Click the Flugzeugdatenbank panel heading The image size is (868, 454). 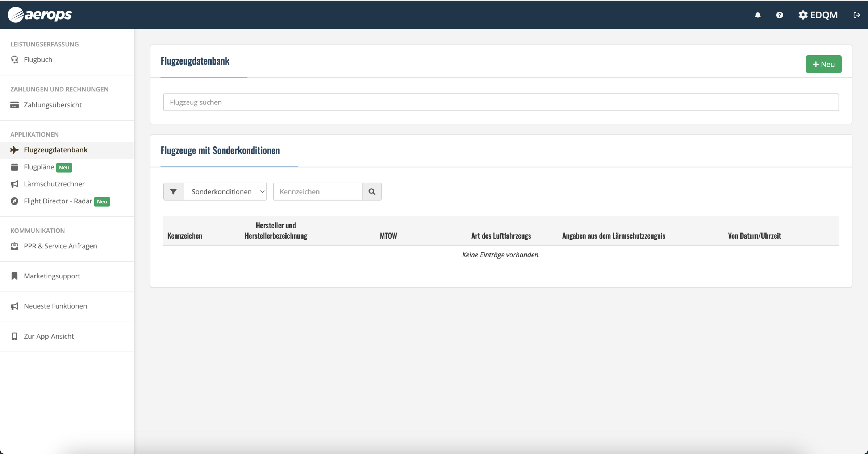[195, 61]
